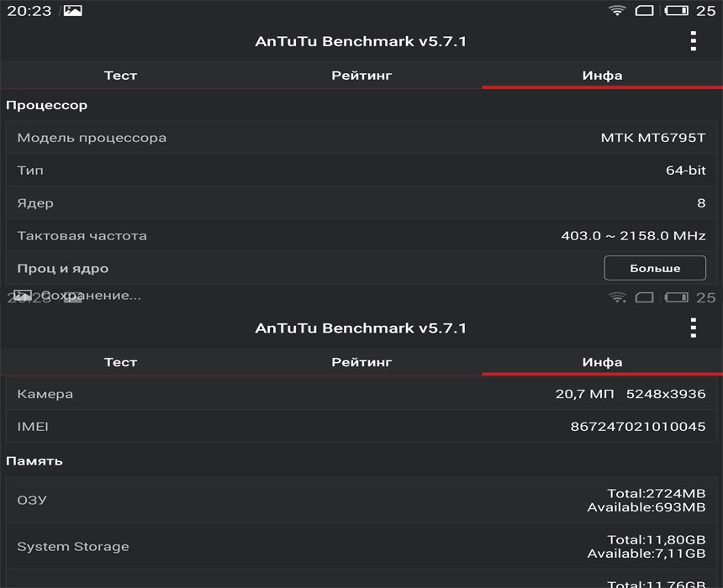Tap the 20:23 clock in status bar
Image resolution: width=723 pixels, height=588 pixels.
pyautogui.click(x=29, y=11)
